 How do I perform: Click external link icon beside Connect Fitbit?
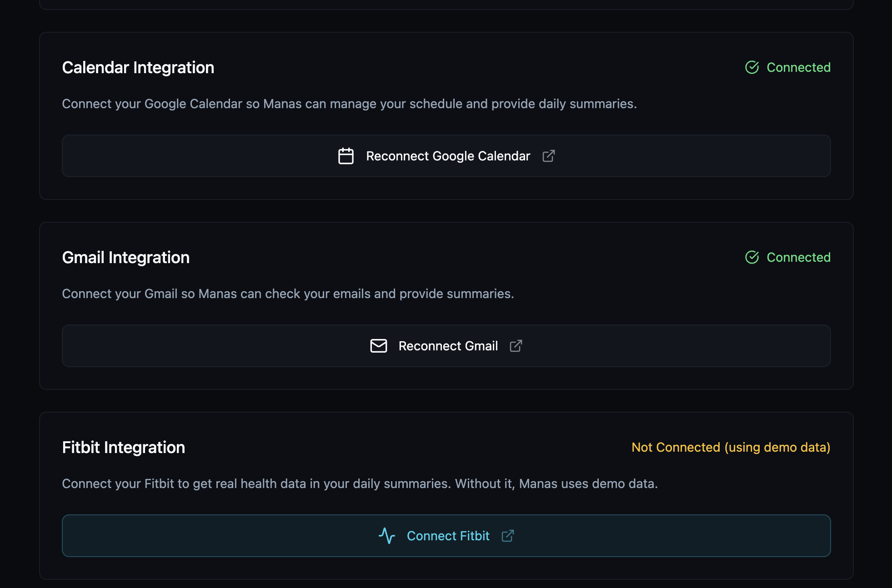[507, 536]
